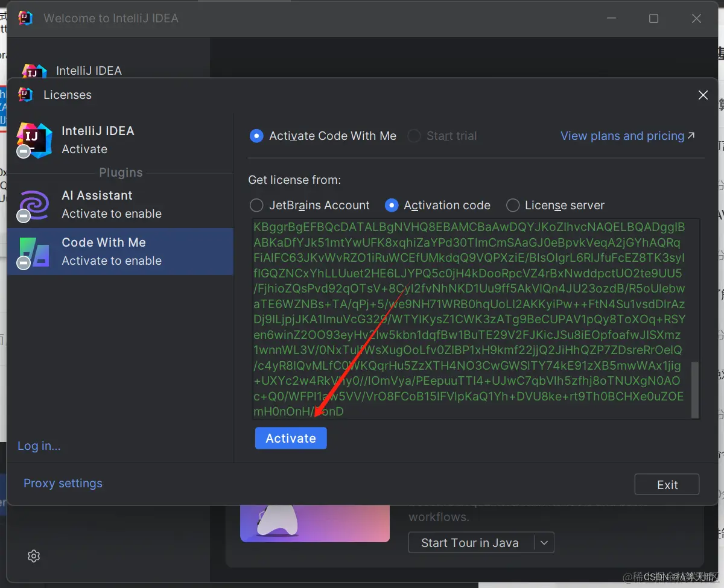Close the Licenses dialog
Image resolution: width=724 pixels, height=588 pixels.
click(703, 95)
